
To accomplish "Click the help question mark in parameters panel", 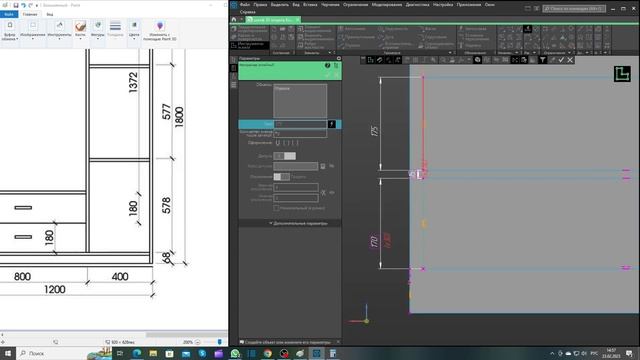I will click(x=327, y=65).
